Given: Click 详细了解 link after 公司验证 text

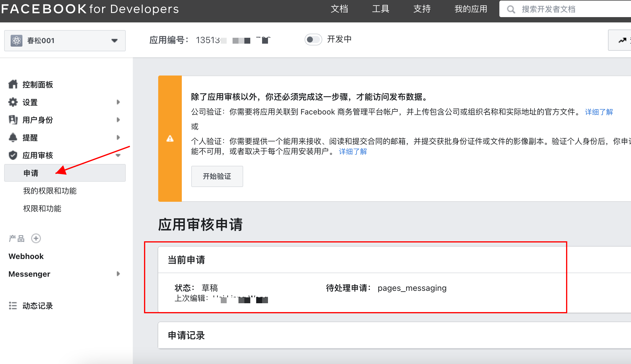Looking at the screenshot, I should [x=599, y=112].
